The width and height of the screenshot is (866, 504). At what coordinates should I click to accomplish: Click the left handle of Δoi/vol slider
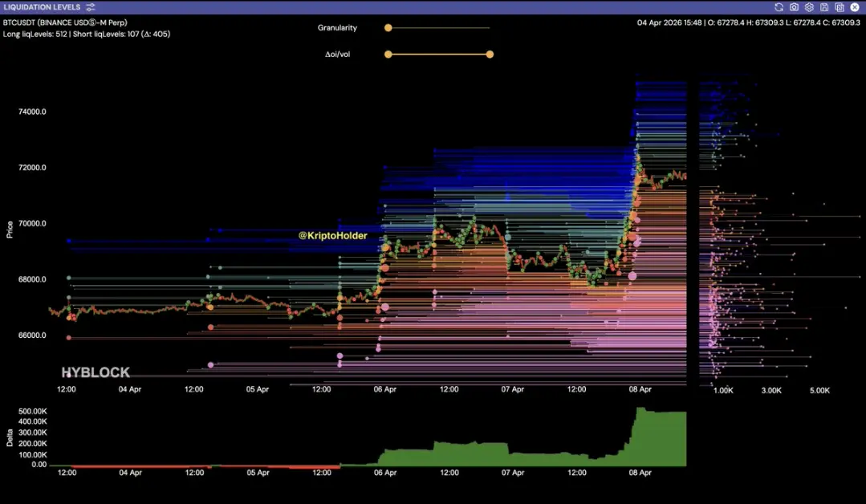[388, 54]
